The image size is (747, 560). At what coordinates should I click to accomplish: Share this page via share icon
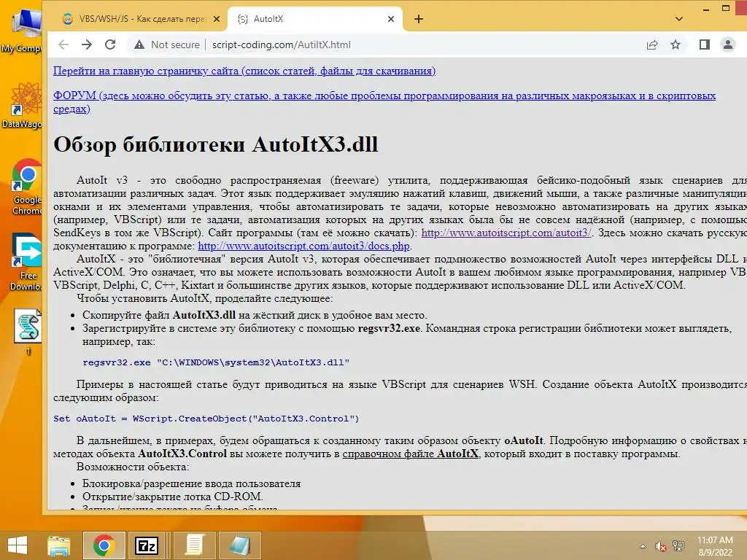click(652, 44)
